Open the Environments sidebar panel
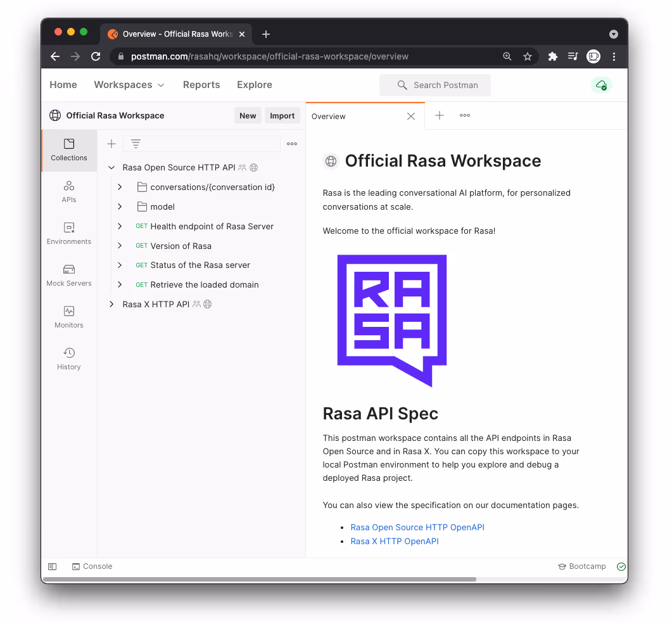Screen dimensions: 672x624 click(69, 234)
